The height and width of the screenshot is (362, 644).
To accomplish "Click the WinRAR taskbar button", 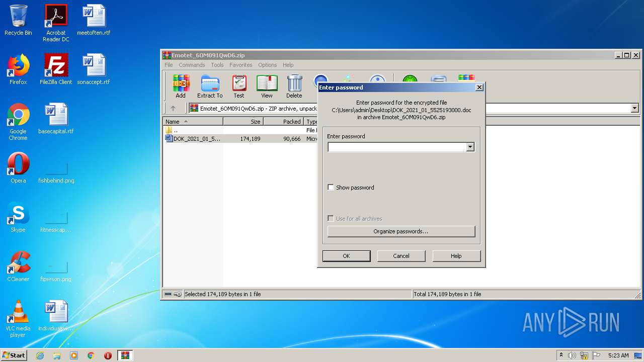I will (x=125, y=355).
